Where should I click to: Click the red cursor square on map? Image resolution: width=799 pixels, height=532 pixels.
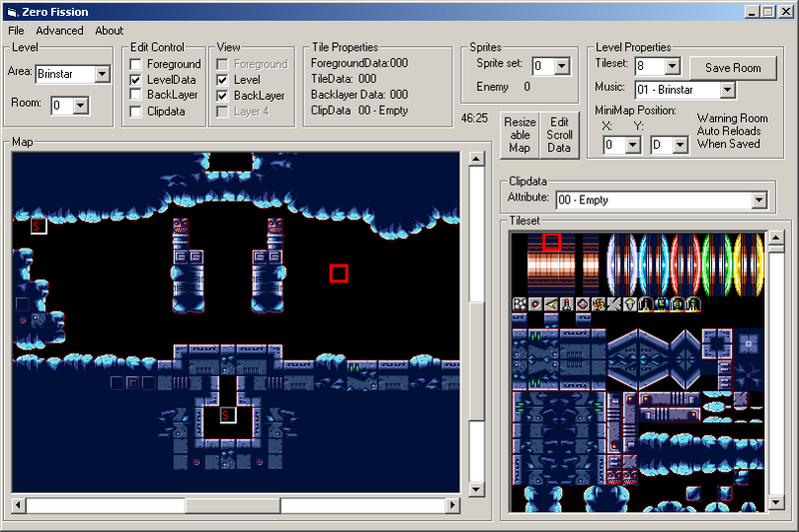(x=339, y=273)
